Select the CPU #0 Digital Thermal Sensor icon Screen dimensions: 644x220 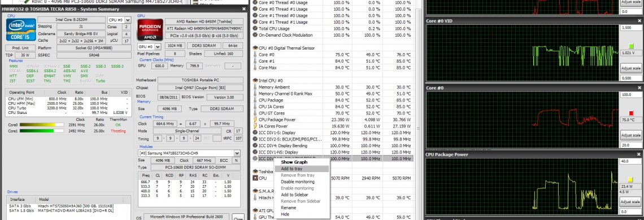[255, 48]
